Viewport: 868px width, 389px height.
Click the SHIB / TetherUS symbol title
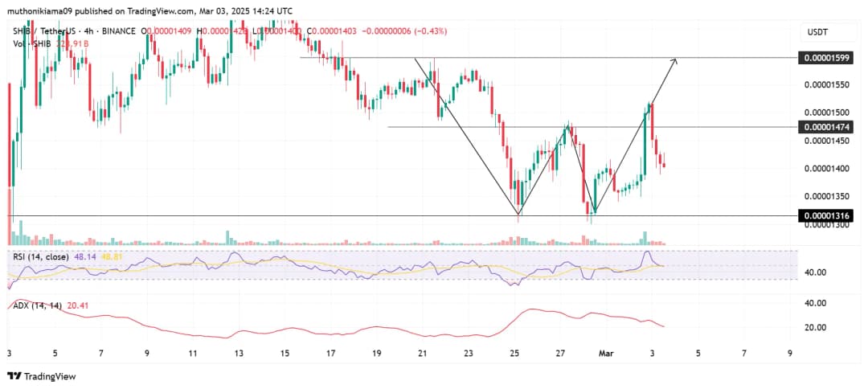click(x=46, y=31)
